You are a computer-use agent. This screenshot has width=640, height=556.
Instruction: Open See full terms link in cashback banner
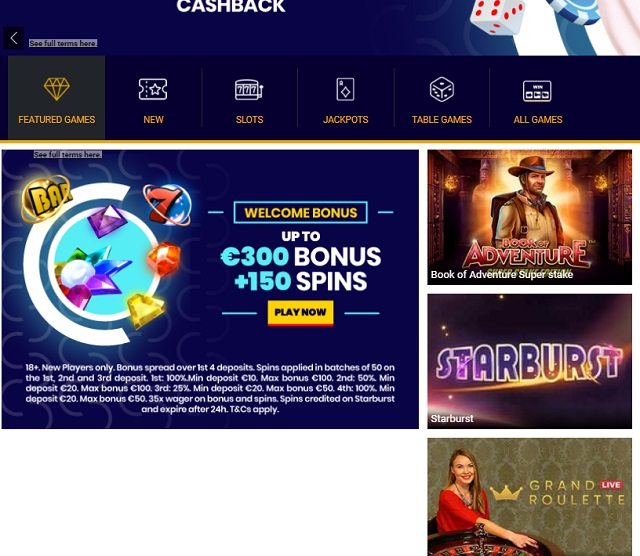63,43
